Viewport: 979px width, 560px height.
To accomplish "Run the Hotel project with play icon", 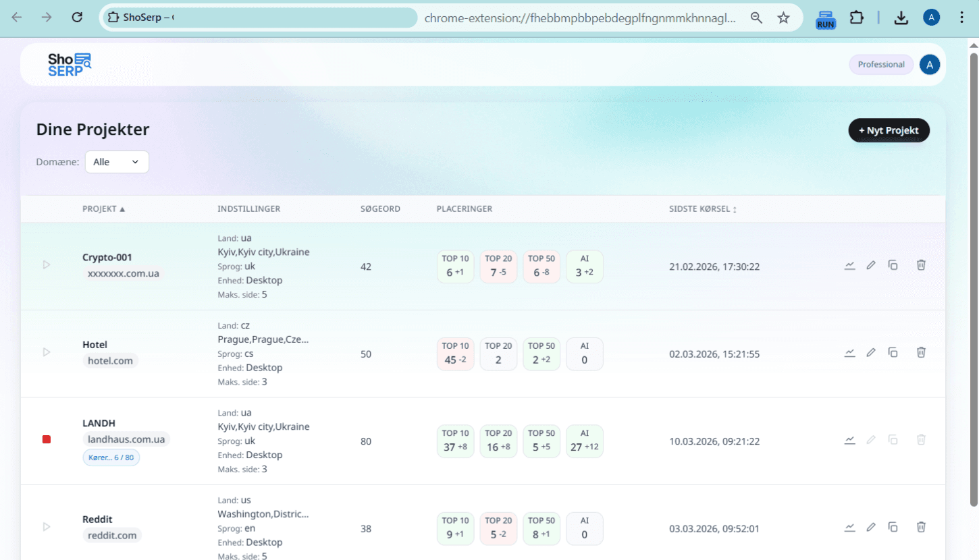I will [x=47, y=352].
